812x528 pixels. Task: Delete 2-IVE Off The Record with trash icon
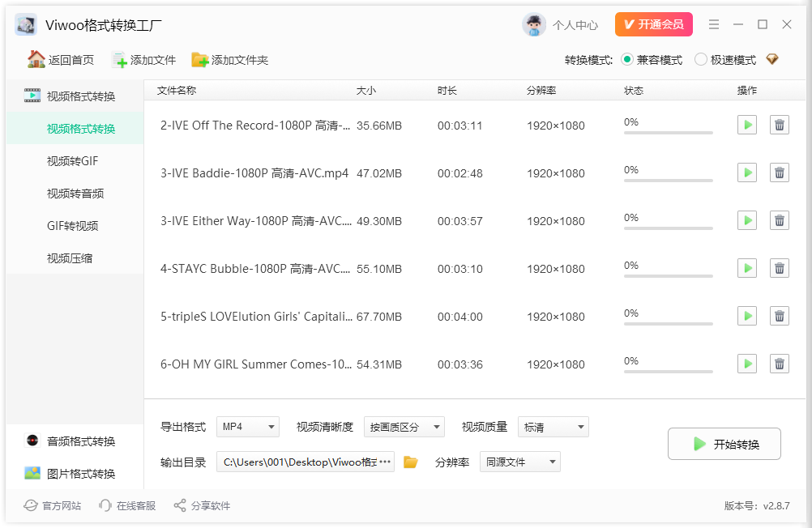click(x=779, y=124)
